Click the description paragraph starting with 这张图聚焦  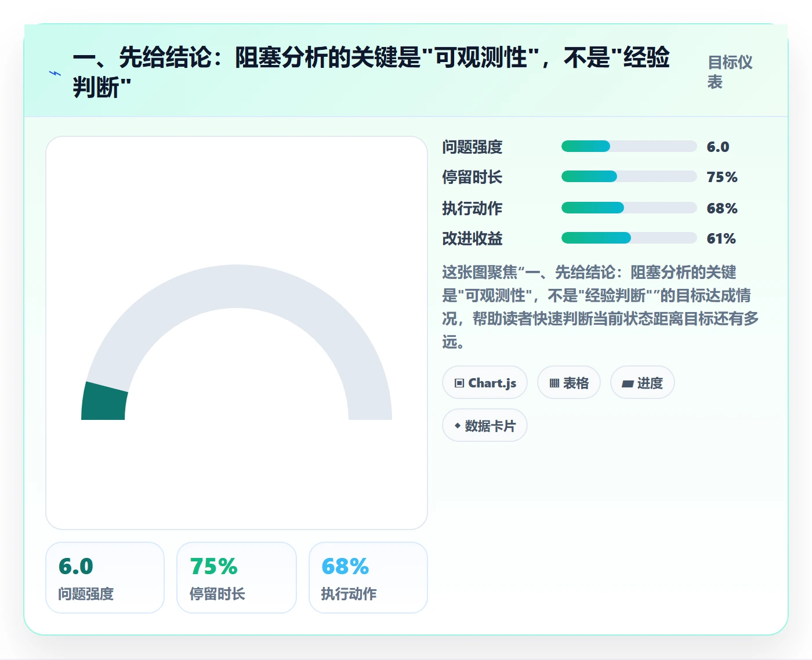pyautogui.click(x=600, y=307)
